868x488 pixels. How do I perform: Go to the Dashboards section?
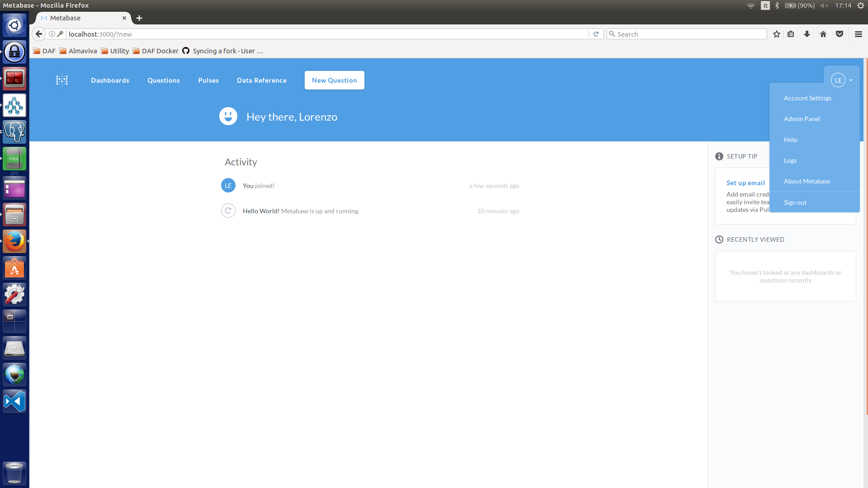110,80
